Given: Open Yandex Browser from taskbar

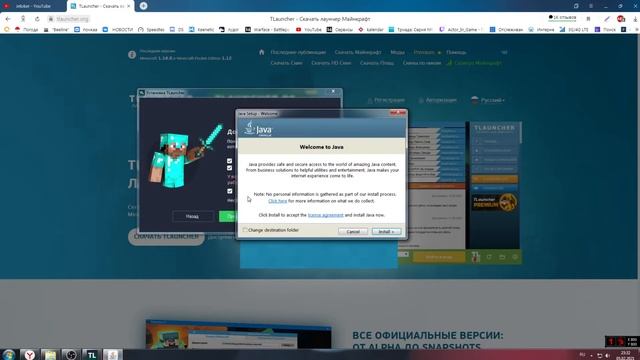Looking at the screenshot, I should (29, 355).
